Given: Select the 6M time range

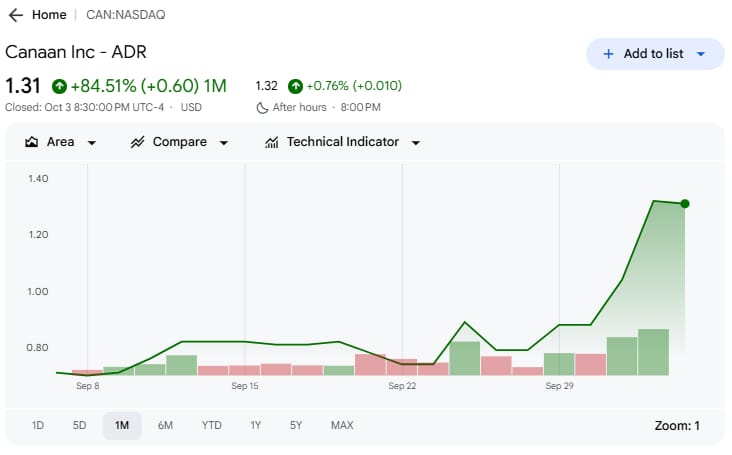Looking at the screenshot, I should [x=165, y=426].
